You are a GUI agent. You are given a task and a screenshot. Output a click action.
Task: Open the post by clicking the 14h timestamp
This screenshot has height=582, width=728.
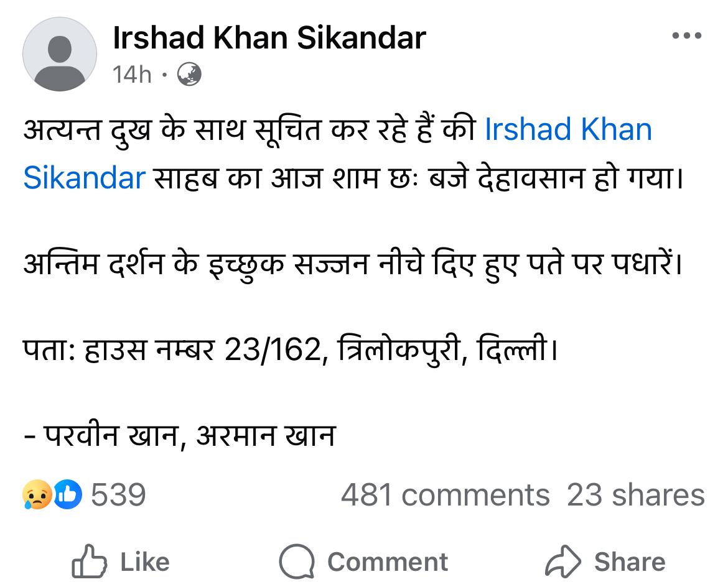131,75
